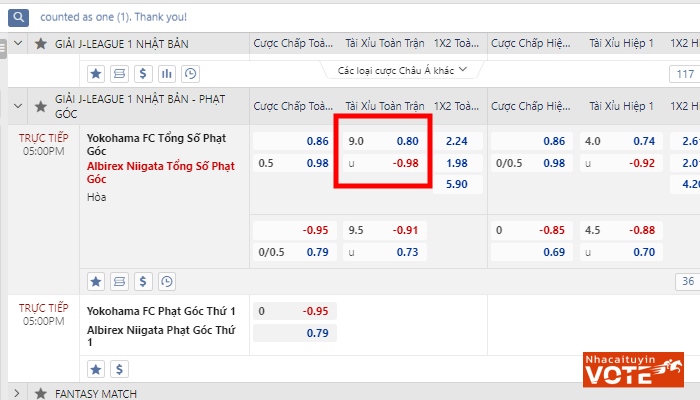Click the star next to Fantasy Match
Viewport: 700px width, 400px height.
coord(41,393)
